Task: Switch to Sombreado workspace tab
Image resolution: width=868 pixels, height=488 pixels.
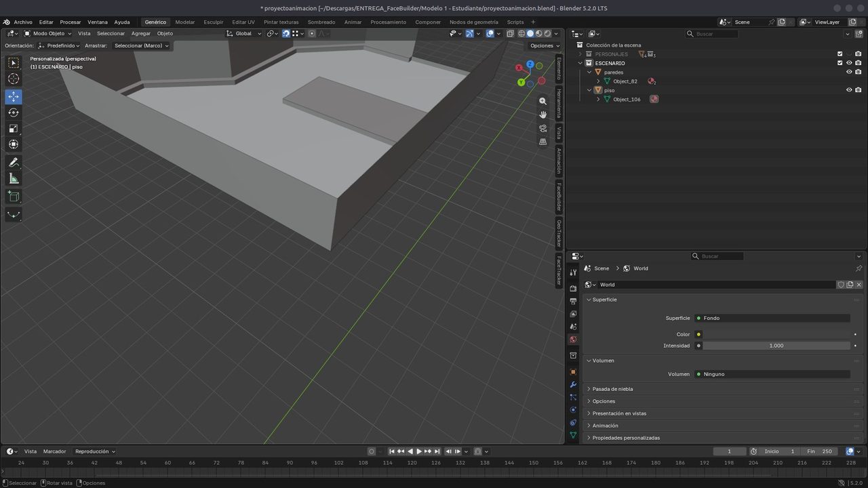Action: (x=321, y=22)
